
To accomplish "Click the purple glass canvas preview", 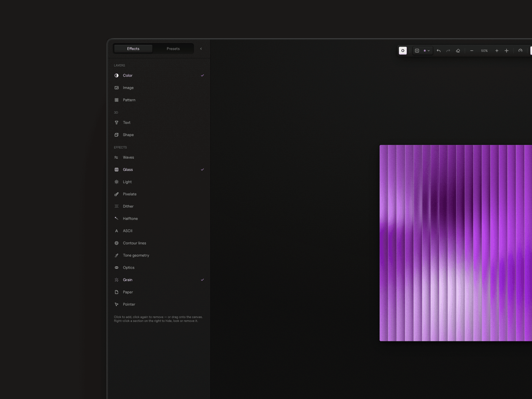I will pos(456,243).
